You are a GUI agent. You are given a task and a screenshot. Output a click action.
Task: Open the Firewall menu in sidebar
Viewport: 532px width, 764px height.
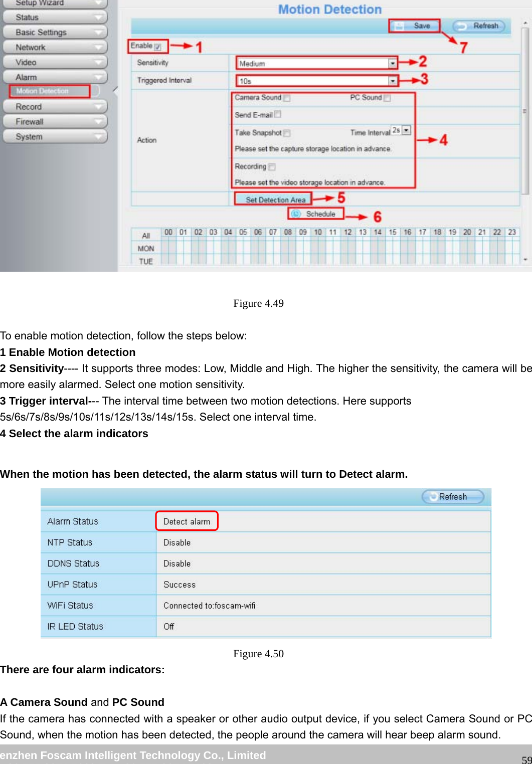click(55, 122)
